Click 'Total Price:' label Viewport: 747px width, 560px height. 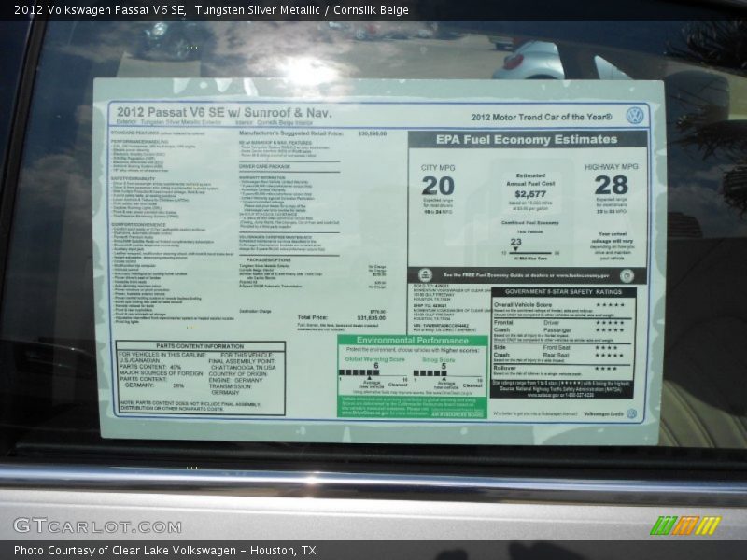[x=312, y=317]
